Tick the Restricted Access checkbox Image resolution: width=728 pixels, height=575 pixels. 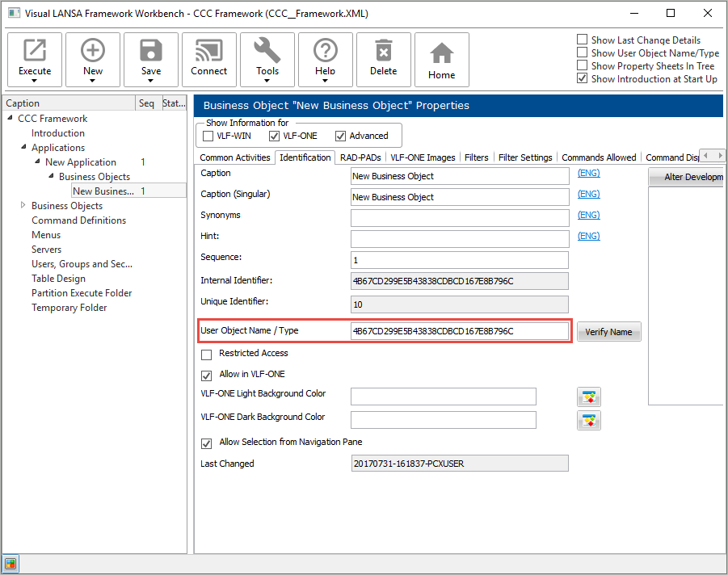tap(207, 355)
